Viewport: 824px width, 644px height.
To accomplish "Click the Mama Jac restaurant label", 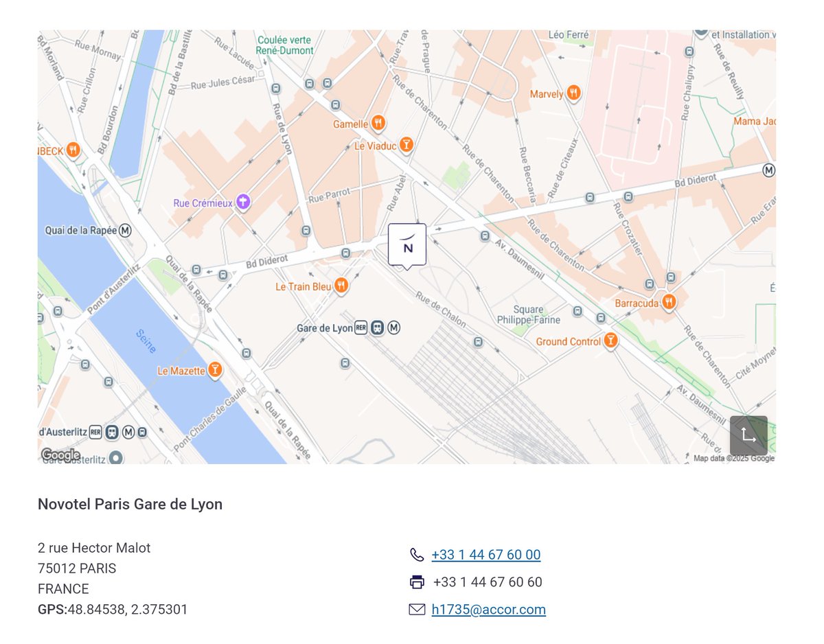I will [x=755, y=122].
